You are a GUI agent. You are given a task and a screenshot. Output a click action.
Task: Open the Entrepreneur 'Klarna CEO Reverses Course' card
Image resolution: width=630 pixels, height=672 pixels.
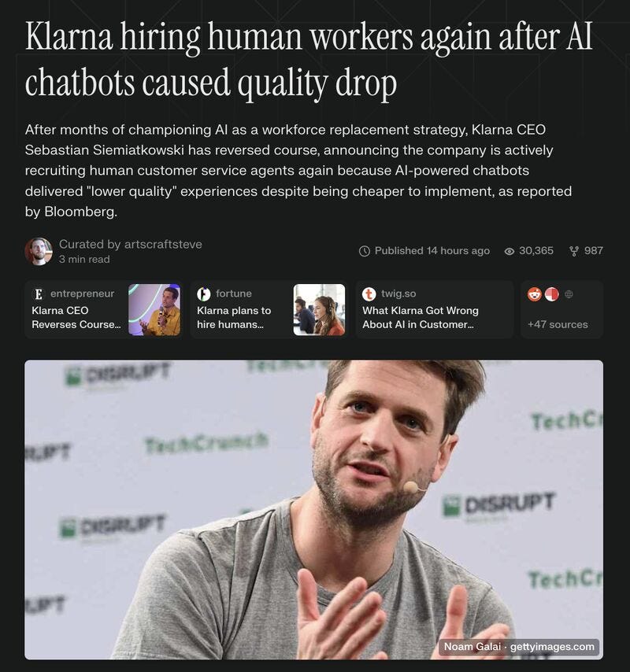point(104,310)
